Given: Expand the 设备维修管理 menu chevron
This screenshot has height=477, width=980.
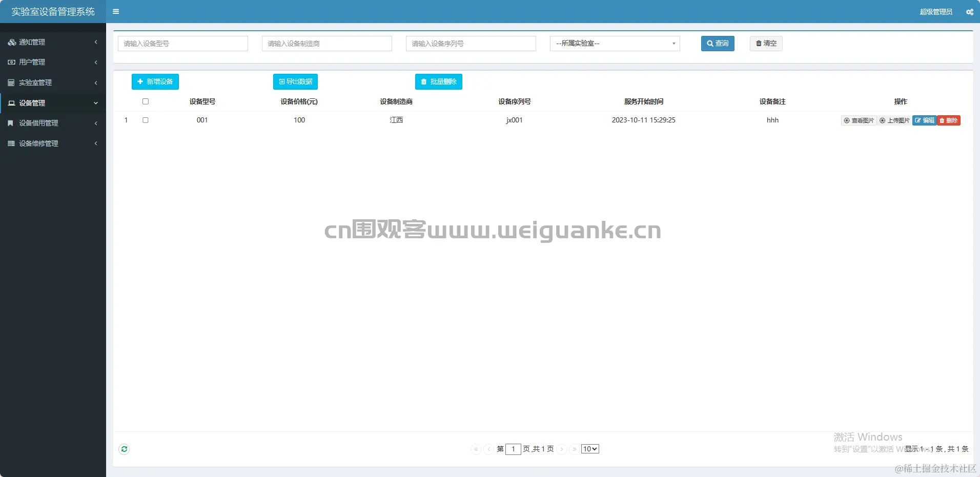Looking at the screenshot, I should (96, 143).
